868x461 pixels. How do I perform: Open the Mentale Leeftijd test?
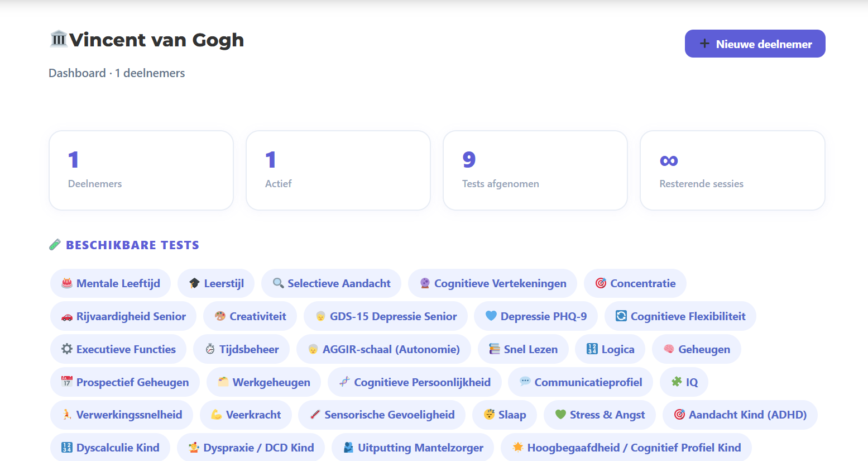111,283
